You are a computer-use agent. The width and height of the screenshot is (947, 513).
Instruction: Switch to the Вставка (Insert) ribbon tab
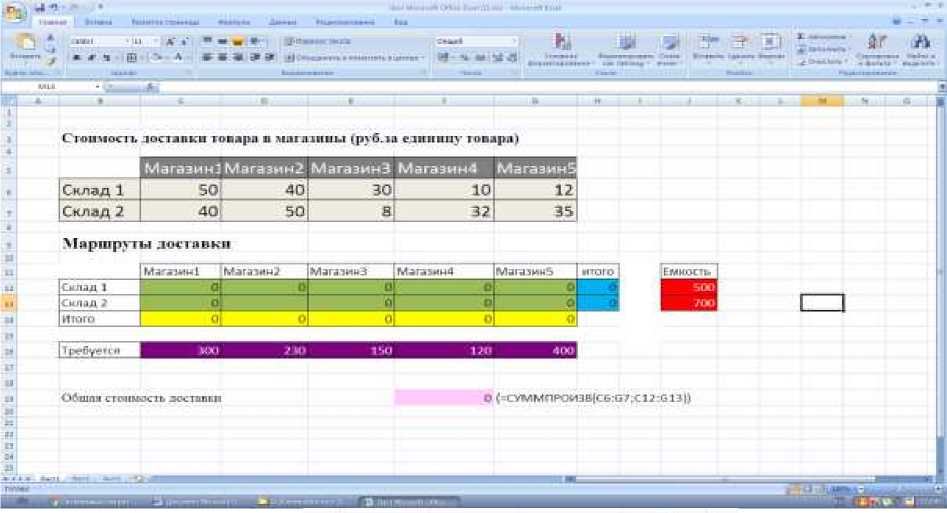click(x=98, y=22)
